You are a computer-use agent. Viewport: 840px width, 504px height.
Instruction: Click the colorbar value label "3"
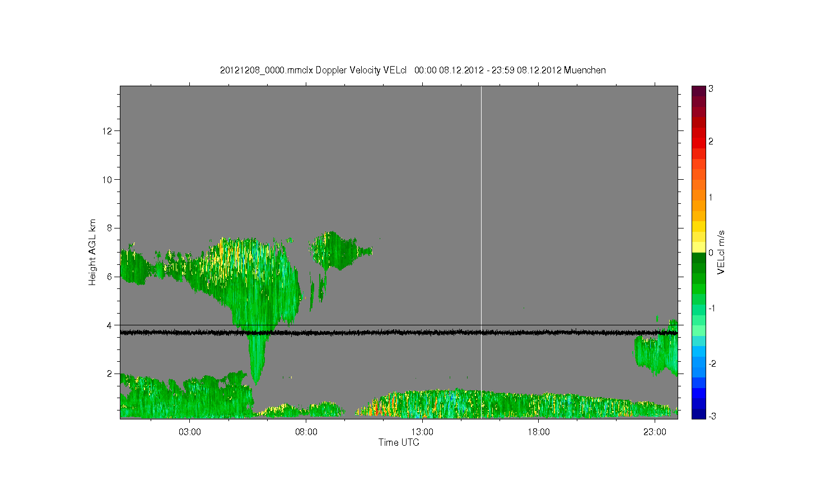tap(711, 89)
